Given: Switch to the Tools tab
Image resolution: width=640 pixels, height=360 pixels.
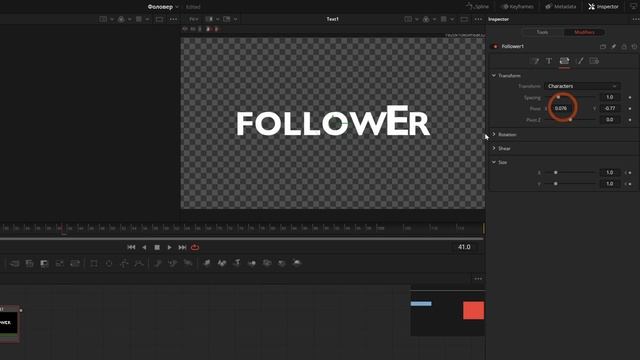Looking at the screenshot, I should coord(542,32).
